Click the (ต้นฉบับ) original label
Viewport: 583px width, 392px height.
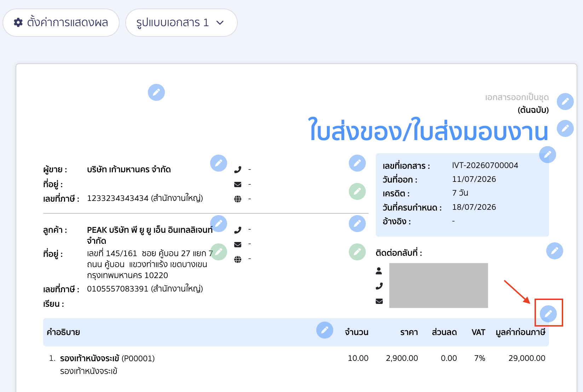tap(533, 110)
